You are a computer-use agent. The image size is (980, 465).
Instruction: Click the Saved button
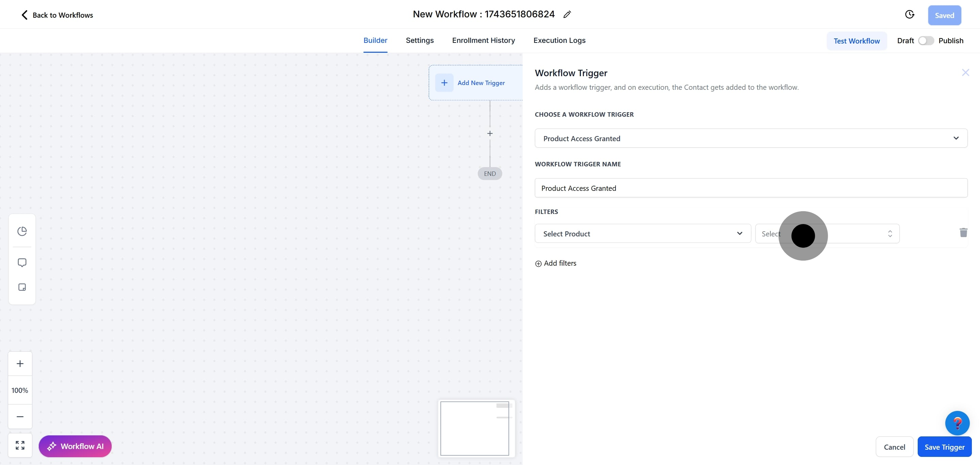[x=944, y=15]
